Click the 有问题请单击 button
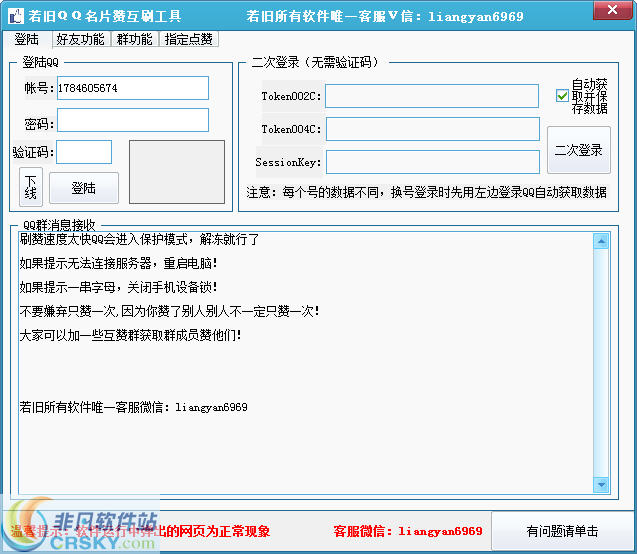This screenshot has width=637, height=554. 562,531
